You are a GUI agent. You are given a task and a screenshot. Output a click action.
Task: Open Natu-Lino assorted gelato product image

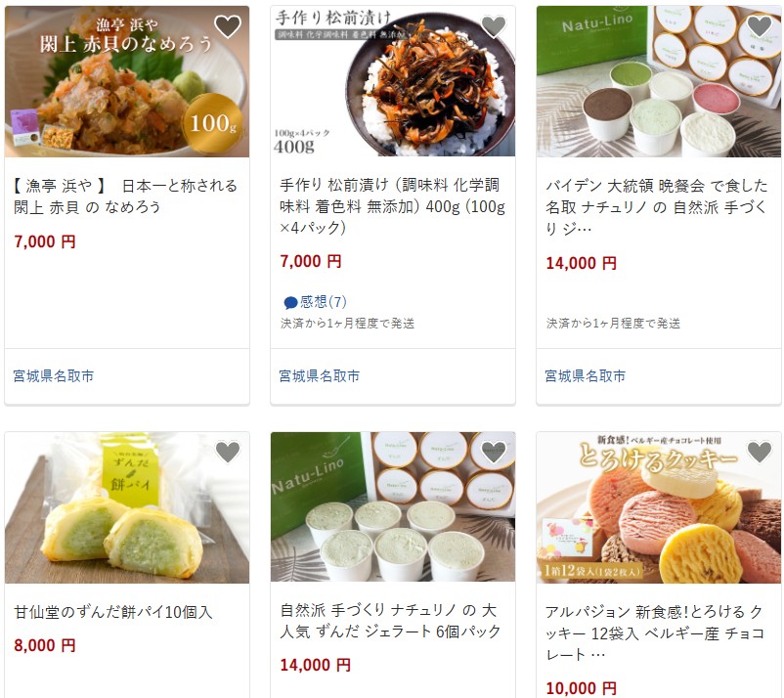point(659,81)
